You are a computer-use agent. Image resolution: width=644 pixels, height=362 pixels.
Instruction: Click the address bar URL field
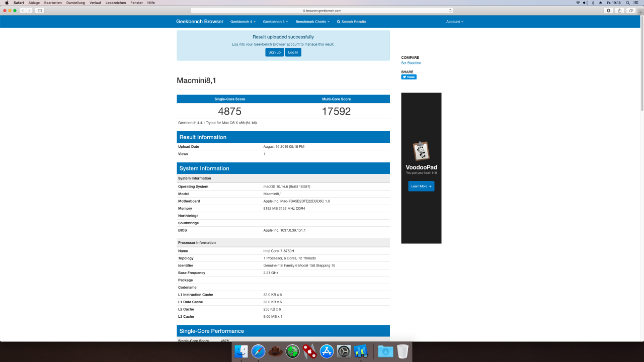322,10
